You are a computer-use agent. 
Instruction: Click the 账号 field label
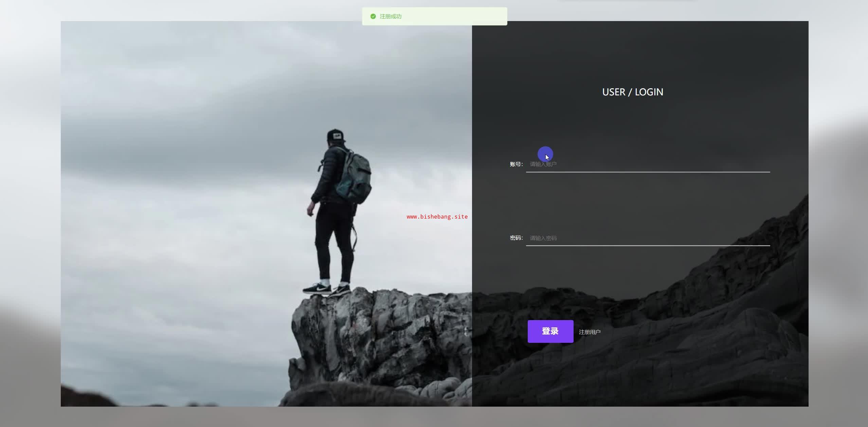click(x=516, y=164)
